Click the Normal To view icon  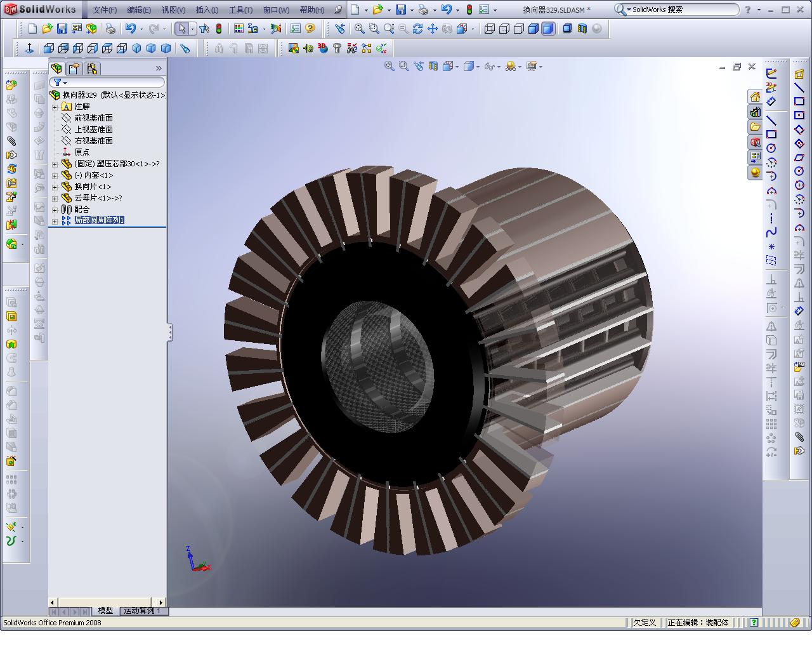coord(29,48)
